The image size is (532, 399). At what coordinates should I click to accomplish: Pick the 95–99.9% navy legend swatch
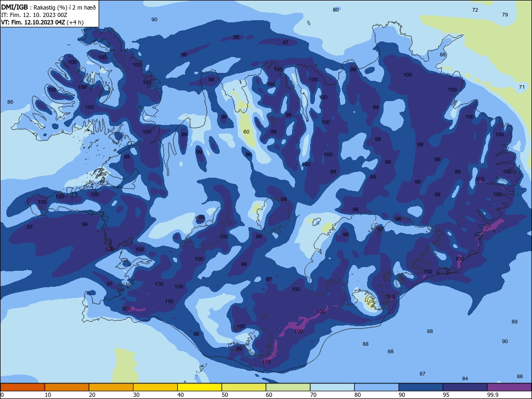pos(465,387)
